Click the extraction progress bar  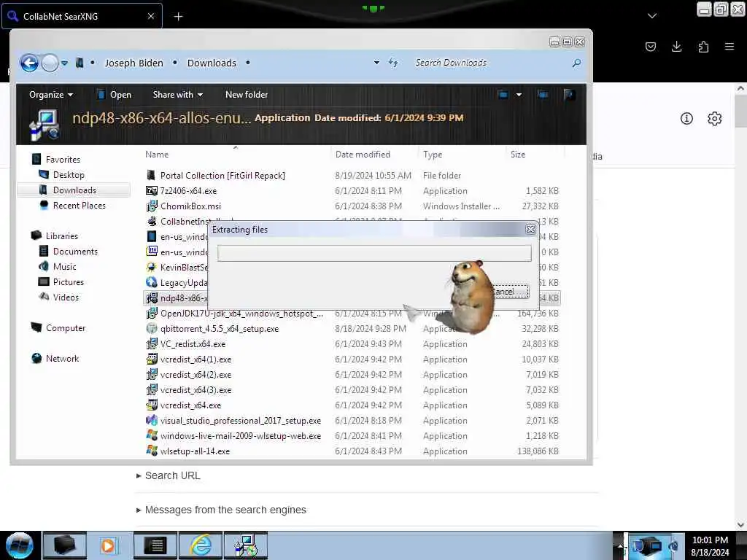point(374,253)
